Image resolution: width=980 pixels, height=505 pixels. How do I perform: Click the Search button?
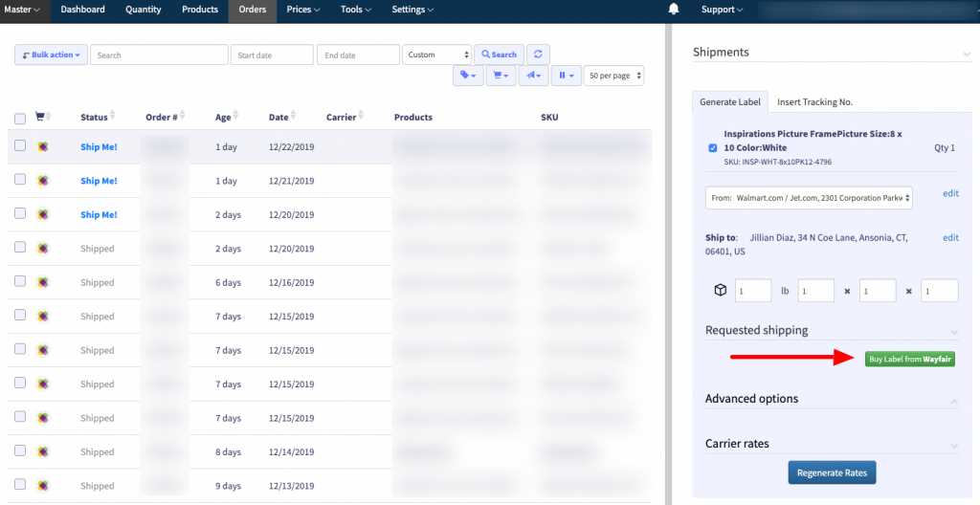tap(499, 55)
